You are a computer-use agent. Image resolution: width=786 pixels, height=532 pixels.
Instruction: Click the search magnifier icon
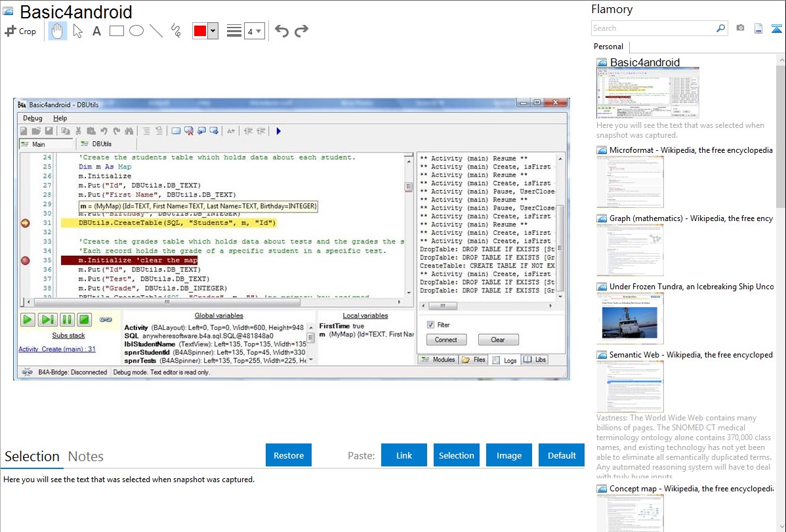click(x=721, y=28)
